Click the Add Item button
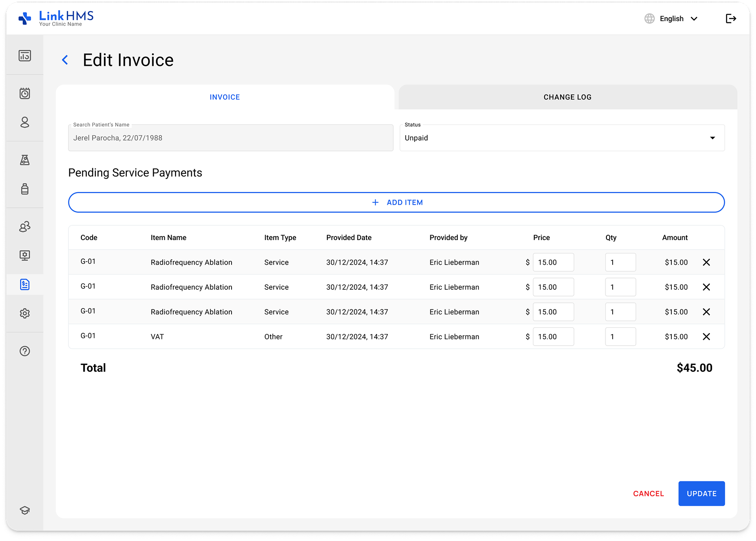 coord(396,202)
